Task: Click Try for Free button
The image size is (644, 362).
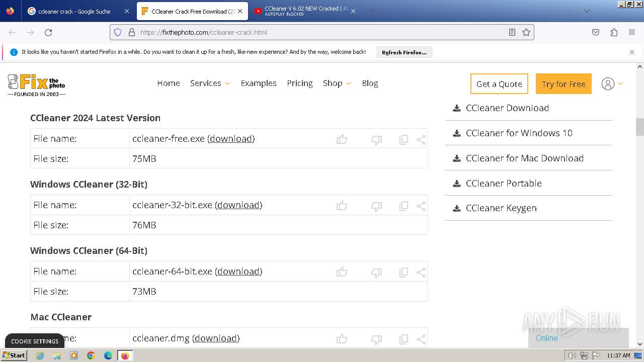Action: point(563,84)
